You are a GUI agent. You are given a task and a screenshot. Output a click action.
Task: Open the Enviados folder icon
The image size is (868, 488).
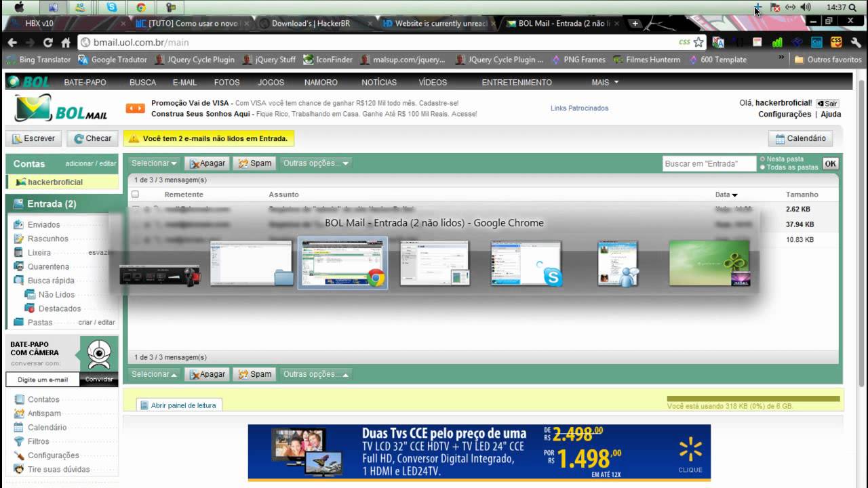(x=18, y=224)
